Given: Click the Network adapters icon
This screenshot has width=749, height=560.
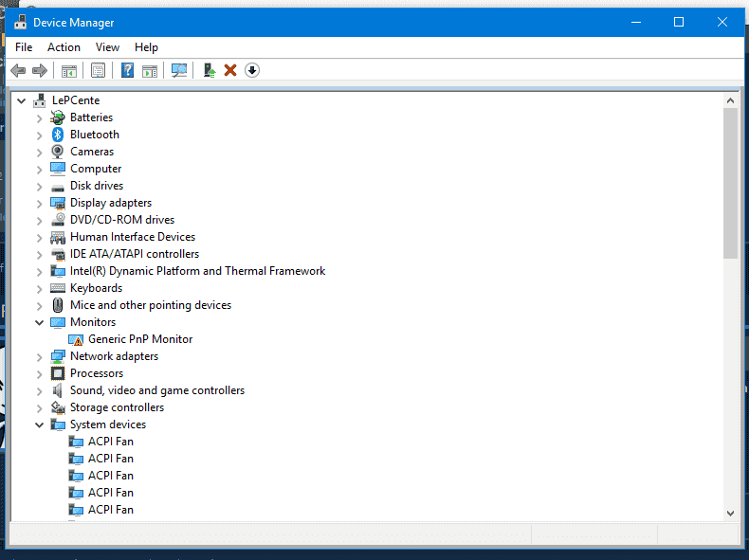Looking at the screenshot, I should [x=58, y=356].
